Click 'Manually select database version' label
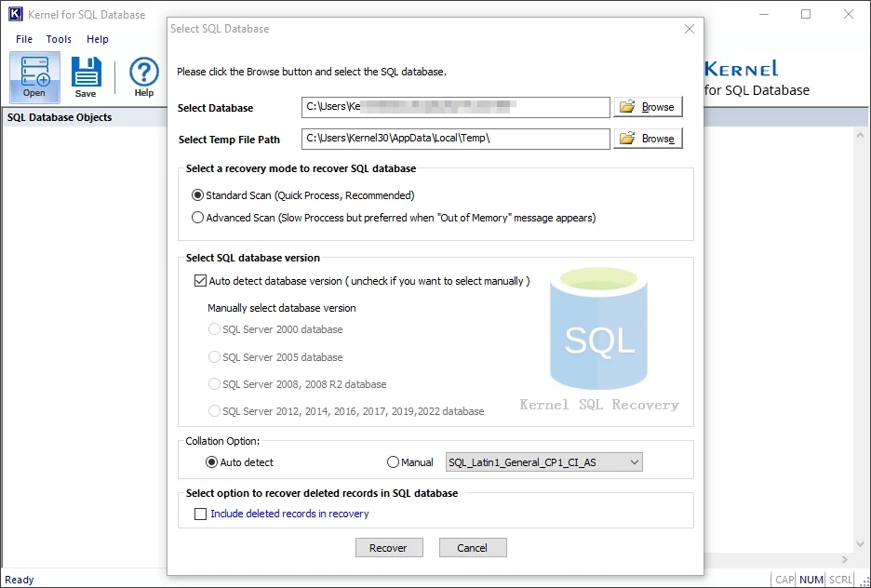The image size is (871, 588). (282, 308)
